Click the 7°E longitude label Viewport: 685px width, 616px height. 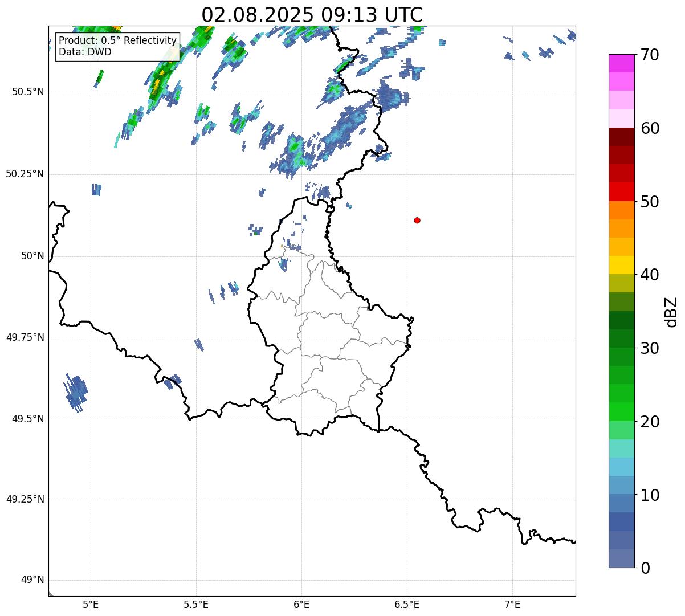512,604
